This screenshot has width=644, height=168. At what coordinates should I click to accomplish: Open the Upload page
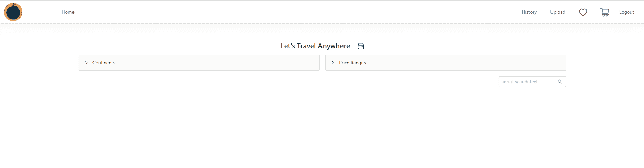click(x=558, y=12)
